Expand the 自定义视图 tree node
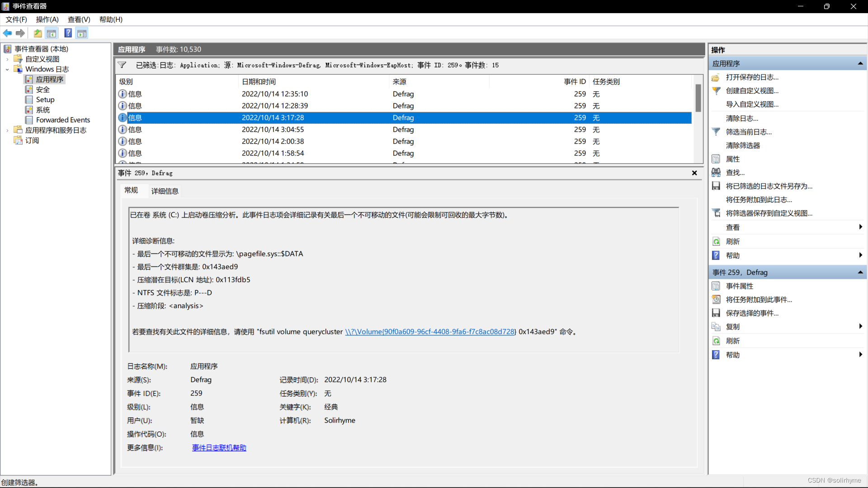 (x=7, y=59)
